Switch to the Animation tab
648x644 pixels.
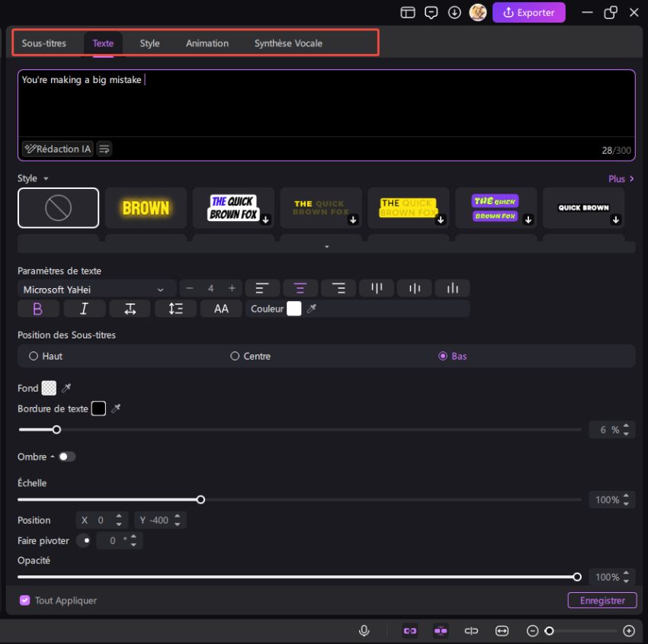(x=207, y=43)
